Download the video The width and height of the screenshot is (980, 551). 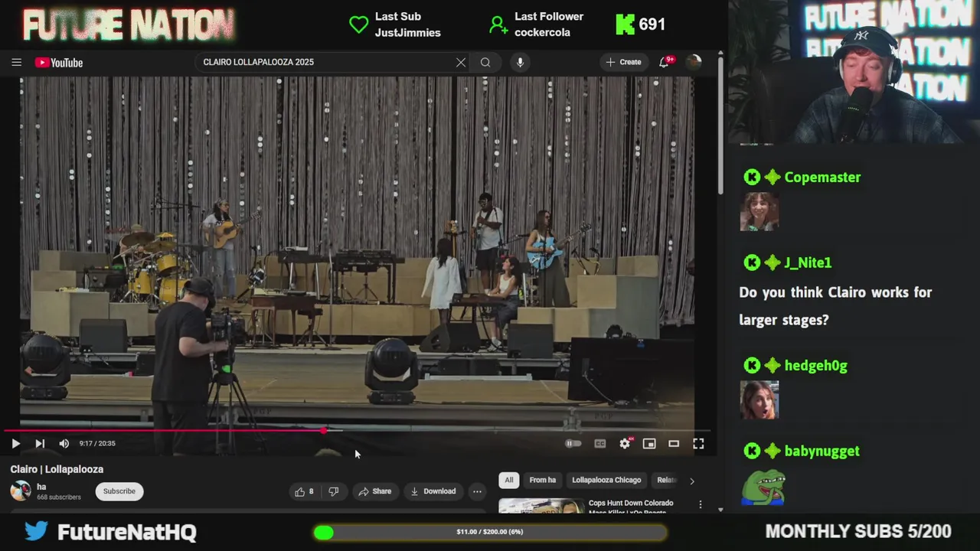(x=433, y=491)
